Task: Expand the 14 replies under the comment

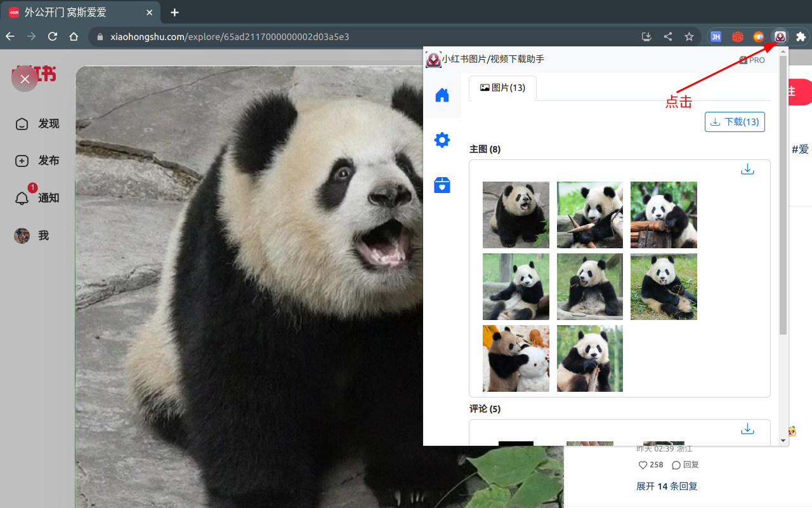Action: (666, 486)
